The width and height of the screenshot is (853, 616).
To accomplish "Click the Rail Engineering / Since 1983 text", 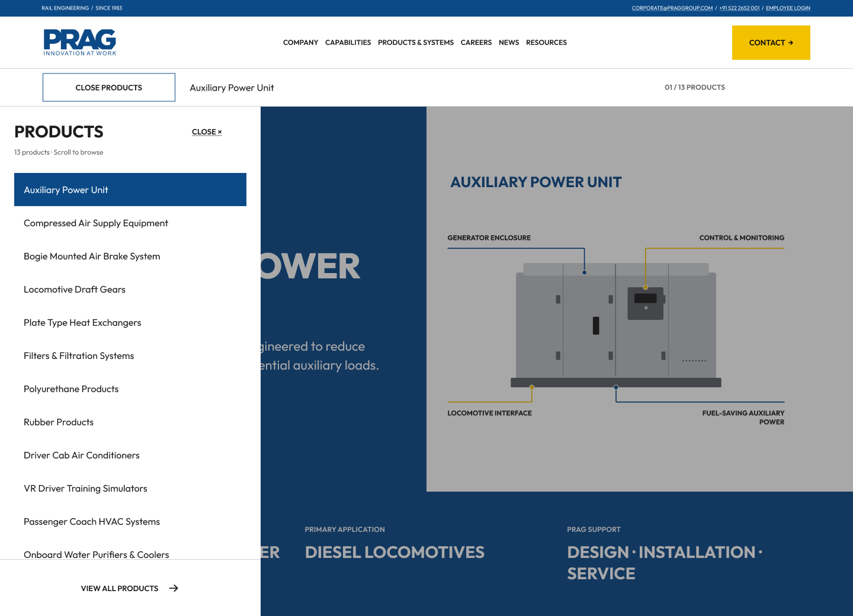I will 82,8.
